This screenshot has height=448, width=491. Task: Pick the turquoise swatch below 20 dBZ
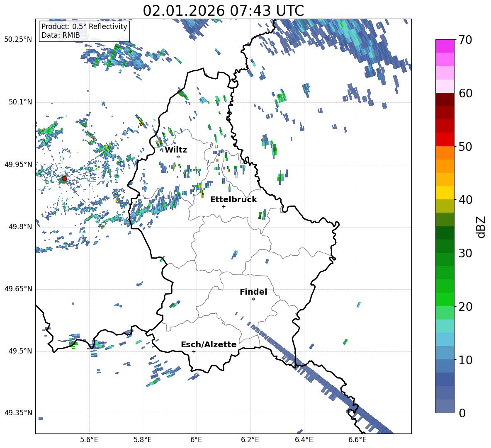pyautogui.click(x=445, y=326)
